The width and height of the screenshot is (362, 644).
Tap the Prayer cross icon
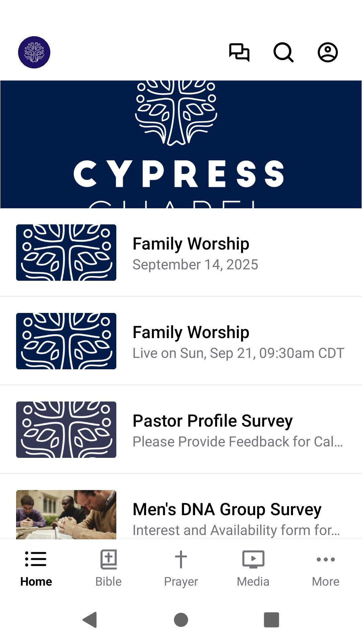coord(181,559)
